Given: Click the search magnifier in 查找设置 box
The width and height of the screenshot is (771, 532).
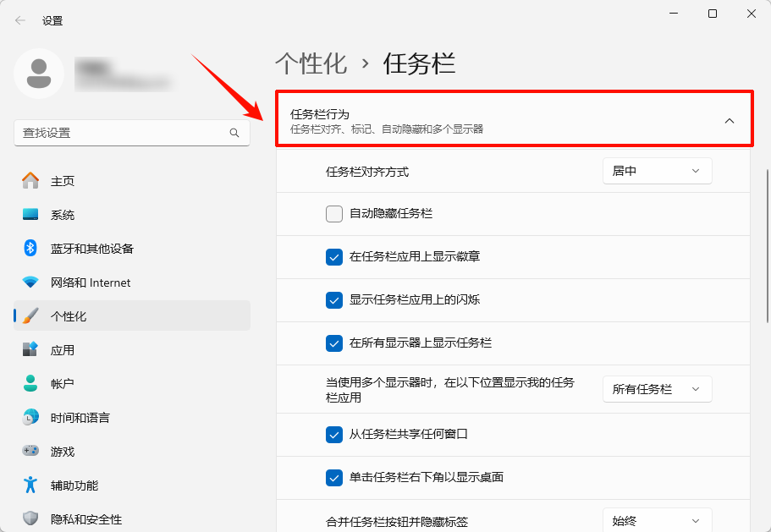Looking at the screenshot, I should tap(234, 133).
